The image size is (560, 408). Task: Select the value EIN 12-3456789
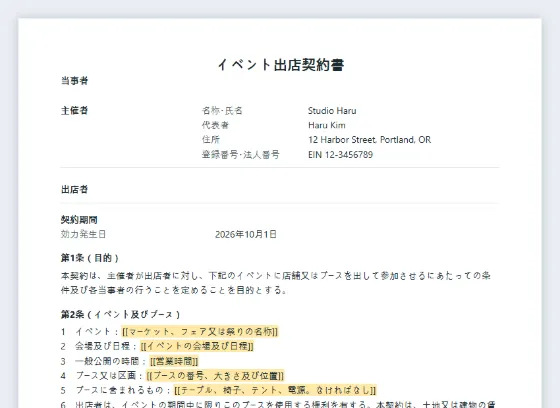pyautogui.click(x=340, y=154)
